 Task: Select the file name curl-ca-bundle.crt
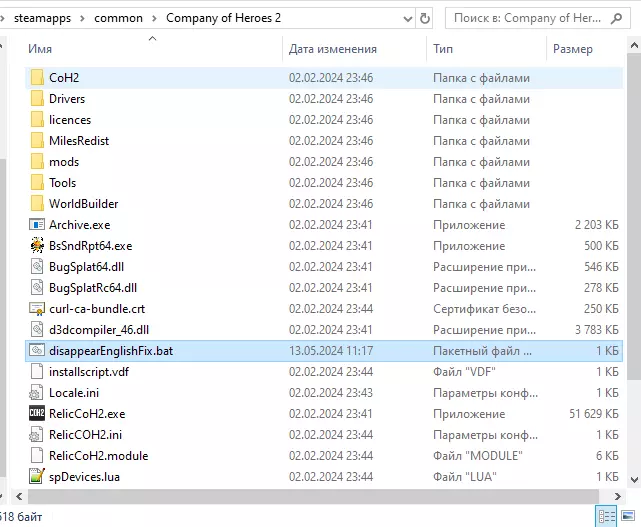(x=97, y=309)
